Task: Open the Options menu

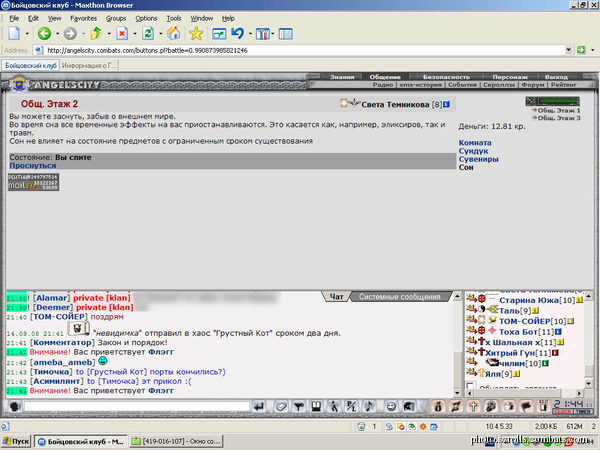Action: coord(146,18)
